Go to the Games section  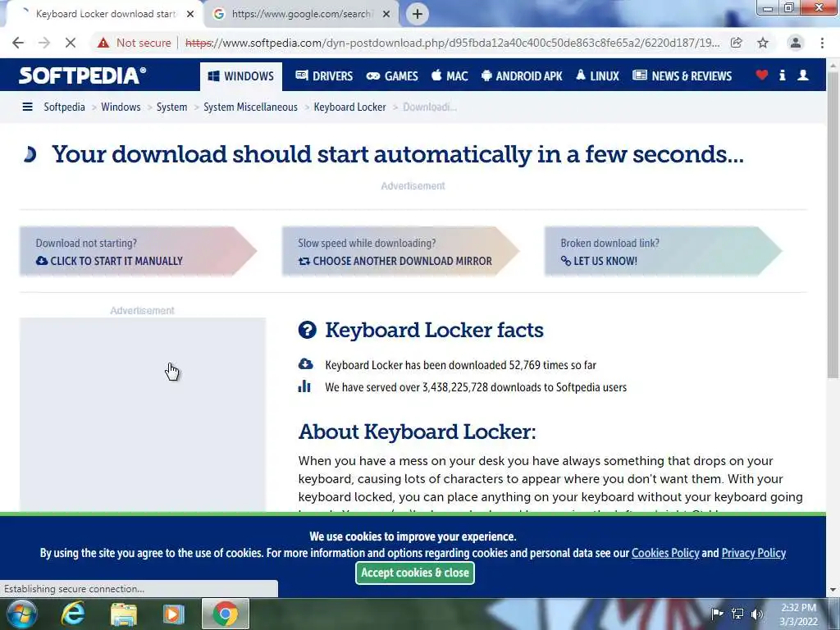(x=392, y=76)
